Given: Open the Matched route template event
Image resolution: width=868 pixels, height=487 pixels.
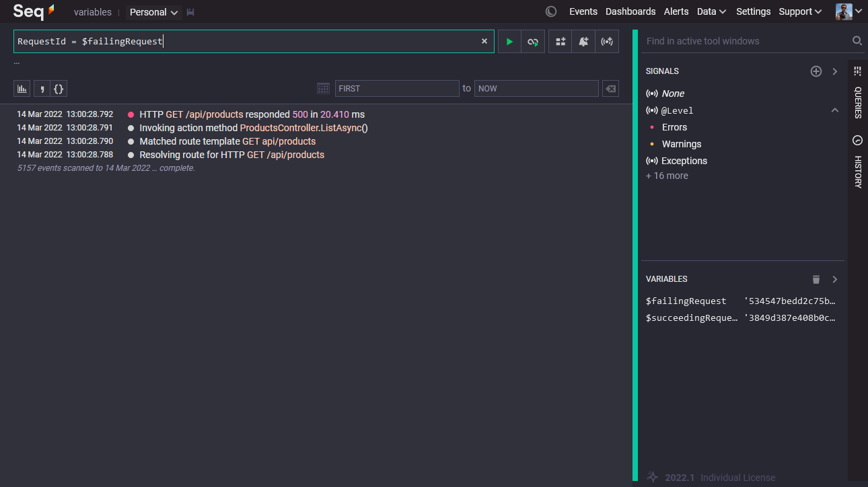Looking at the screenshot, I should pyautogui.click(x=227, y=141).
